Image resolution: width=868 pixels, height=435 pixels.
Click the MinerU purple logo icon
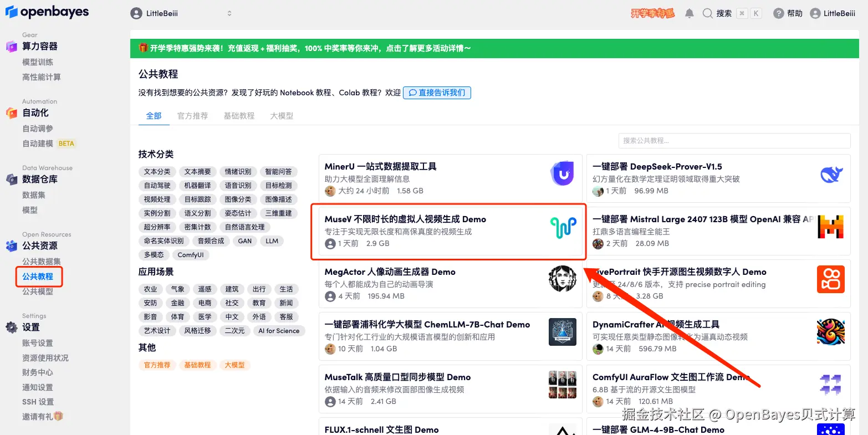(x=562, y=173)
